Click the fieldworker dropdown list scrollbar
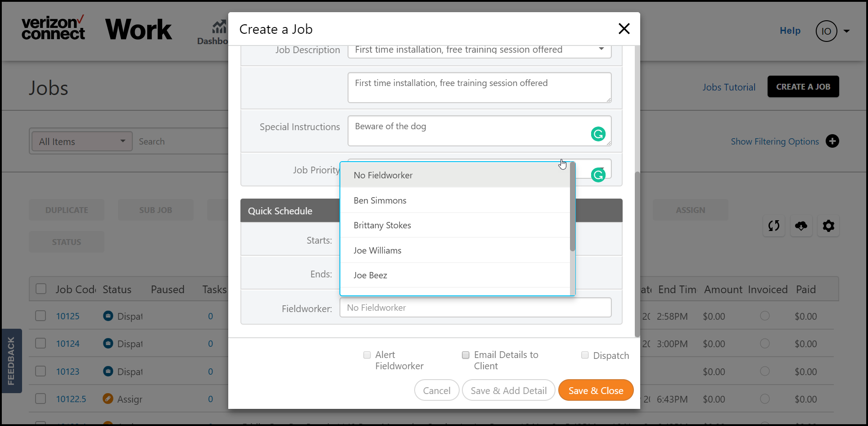868x426 pixels. (x=573, y=207)
